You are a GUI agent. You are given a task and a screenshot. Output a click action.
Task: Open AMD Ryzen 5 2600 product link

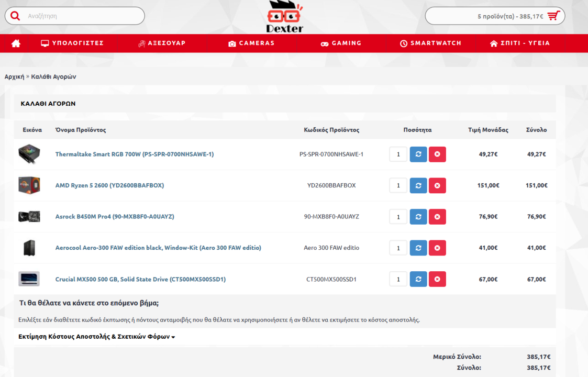(x=109, y=185)
